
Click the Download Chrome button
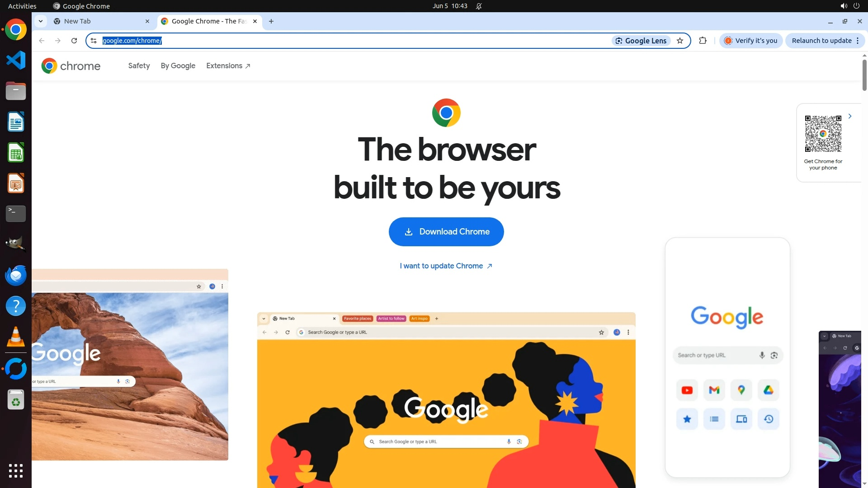point(446,232)
